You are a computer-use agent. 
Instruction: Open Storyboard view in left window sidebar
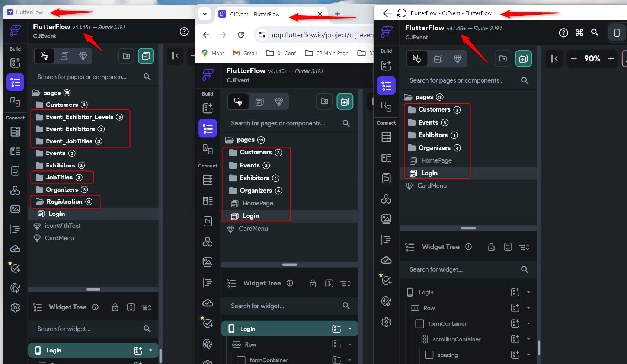(15, 102)
